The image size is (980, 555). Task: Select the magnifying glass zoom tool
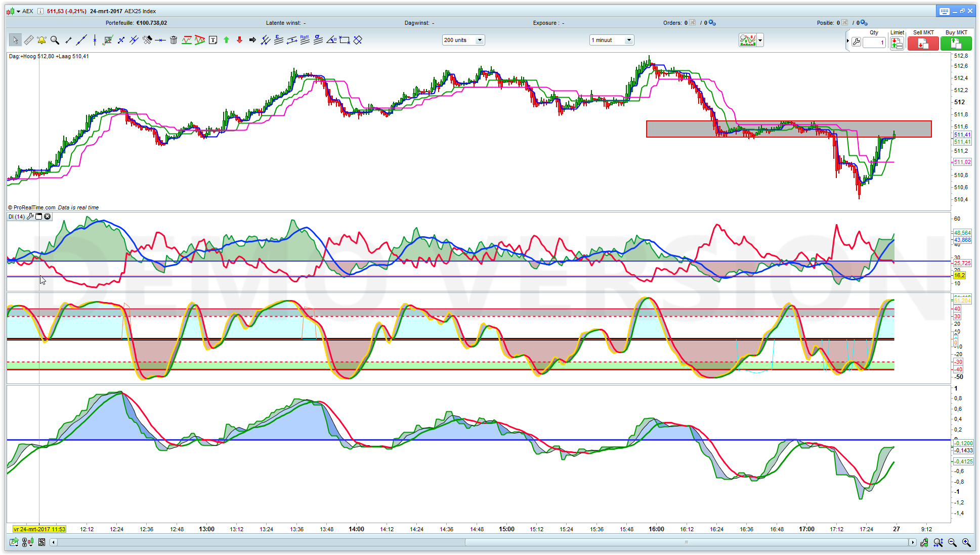tap(55, 40)
